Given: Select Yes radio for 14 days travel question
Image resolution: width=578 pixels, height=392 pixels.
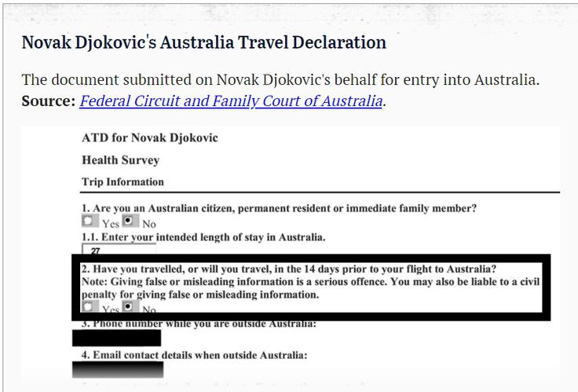Looking at the screenshot, I should [x=88, y=306].
